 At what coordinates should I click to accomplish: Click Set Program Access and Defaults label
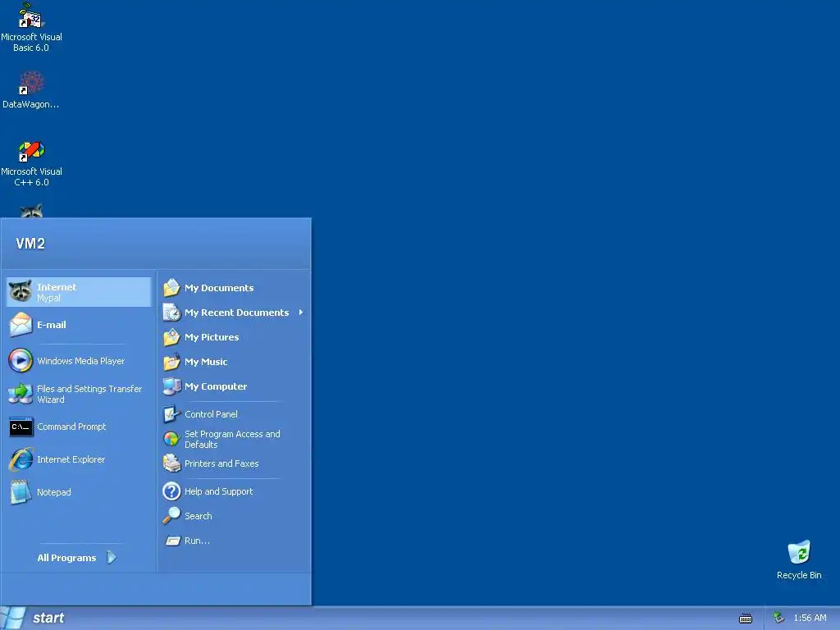[x=232, y=440]
